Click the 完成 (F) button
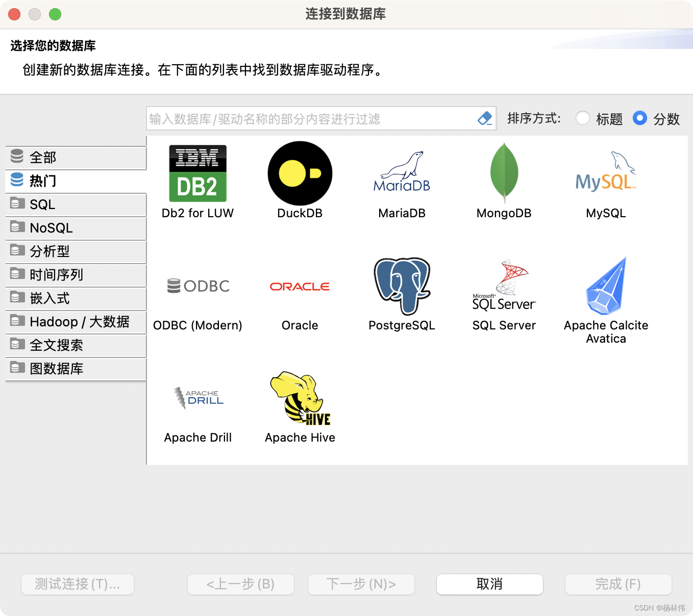This screenshot has height=616, width=693. [x=618, y=584]
